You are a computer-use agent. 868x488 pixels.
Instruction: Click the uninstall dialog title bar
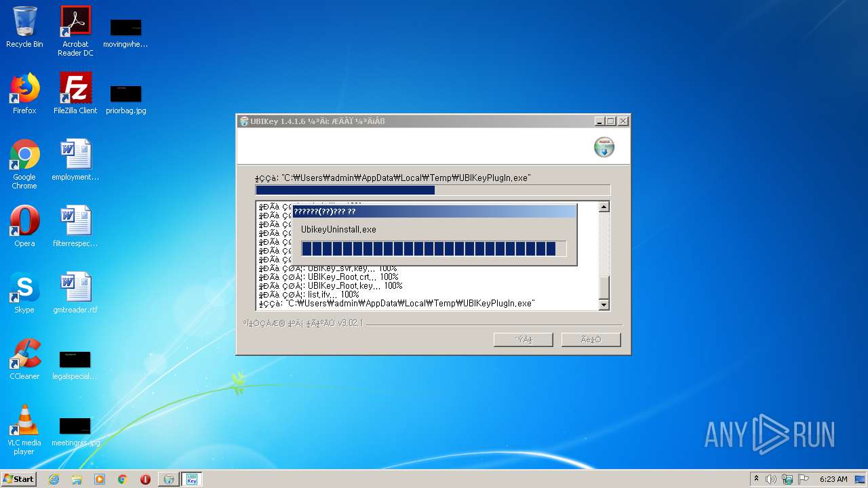click(434, 211)
